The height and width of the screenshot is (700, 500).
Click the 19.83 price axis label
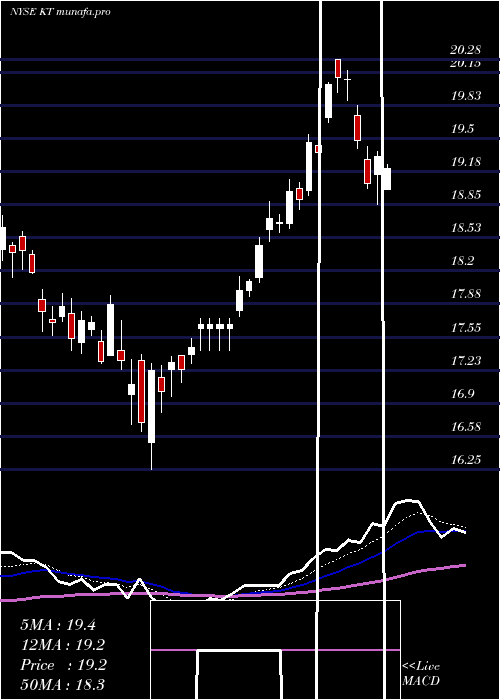click(x=466, y=96)
